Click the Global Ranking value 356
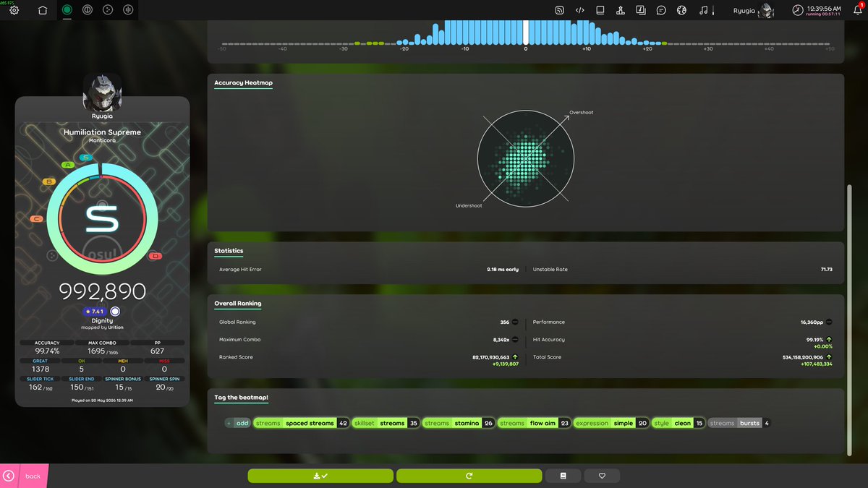The height and width of the screenshot is (488, 868). click(504, 322)
